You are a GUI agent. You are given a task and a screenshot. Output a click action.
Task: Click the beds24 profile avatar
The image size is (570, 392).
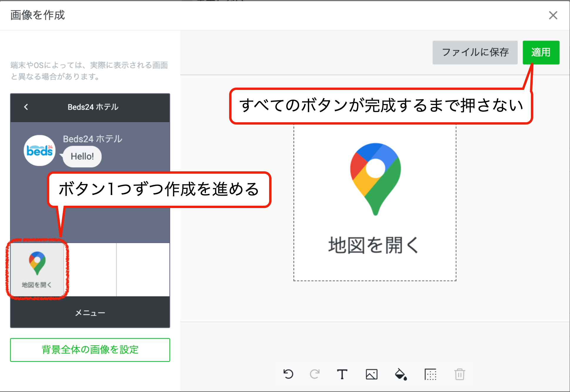pos(39,150)
